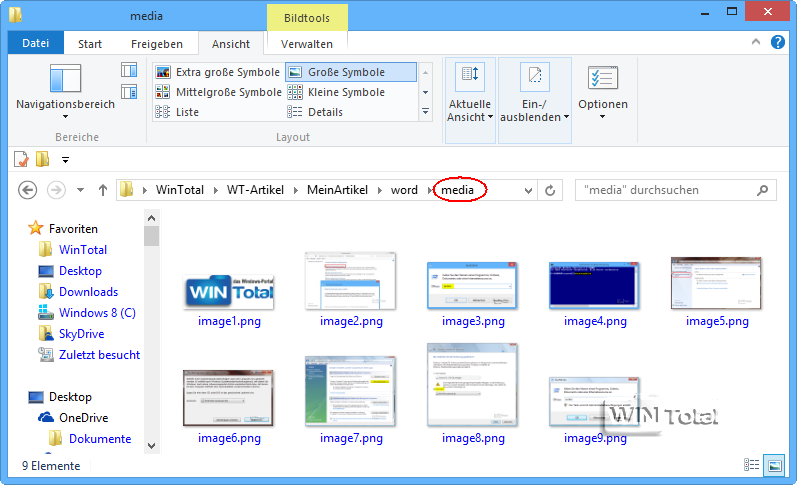Go forward with the forward arrow
This screenshot has height=485, width=797.
[56, 190]
